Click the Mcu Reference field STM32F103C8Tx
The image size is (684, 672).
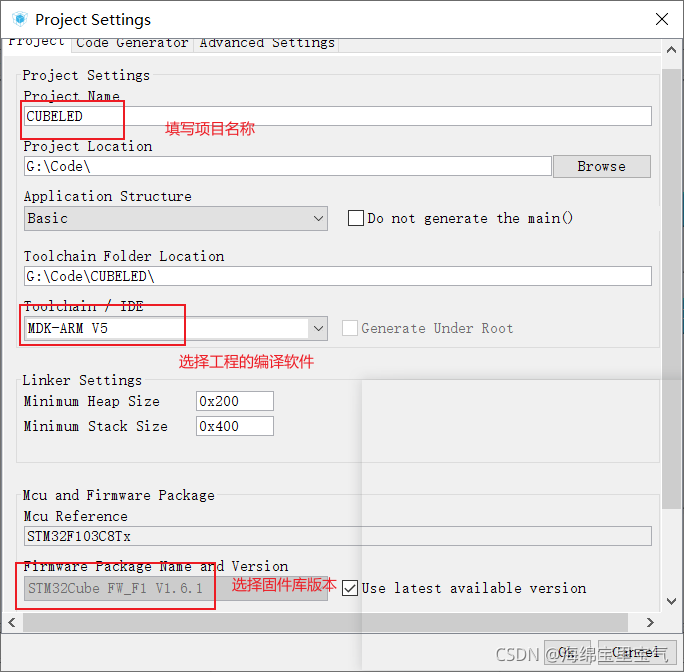(338, 536)
